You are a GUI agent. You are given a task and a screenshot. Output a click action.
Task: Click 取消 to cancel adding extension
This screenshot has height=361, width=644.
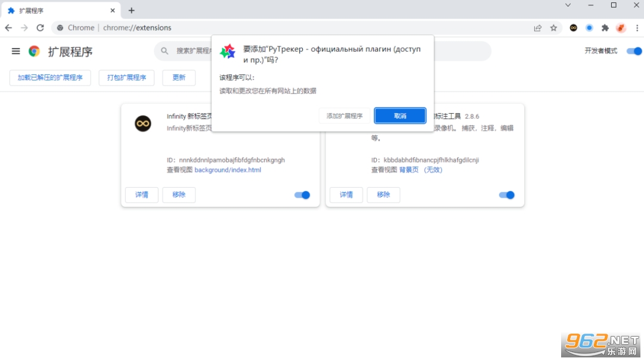(400, 116)
